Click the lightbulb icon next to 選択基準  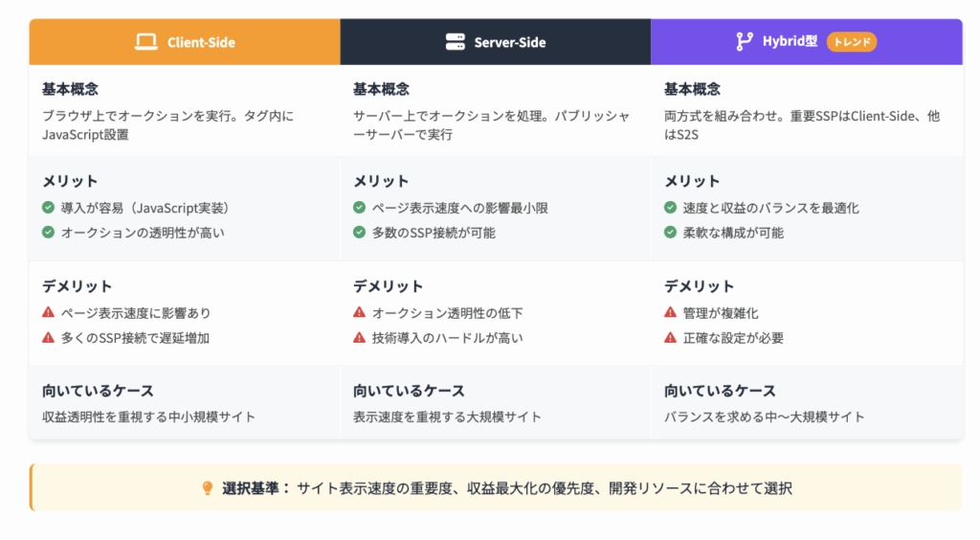pos(208,488)
